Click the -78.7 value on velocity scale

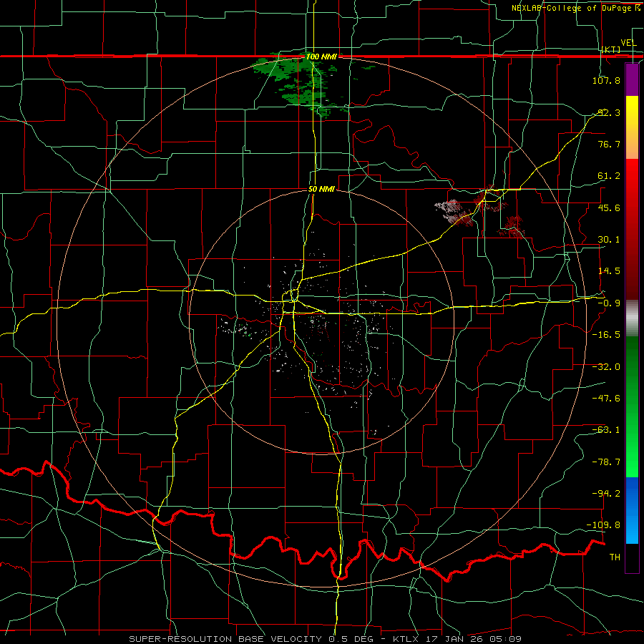pos(606,462)
